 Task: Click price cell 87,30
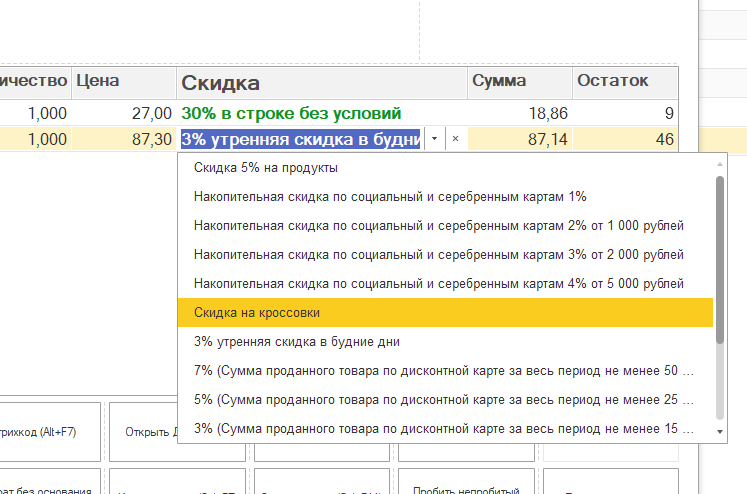124,139
